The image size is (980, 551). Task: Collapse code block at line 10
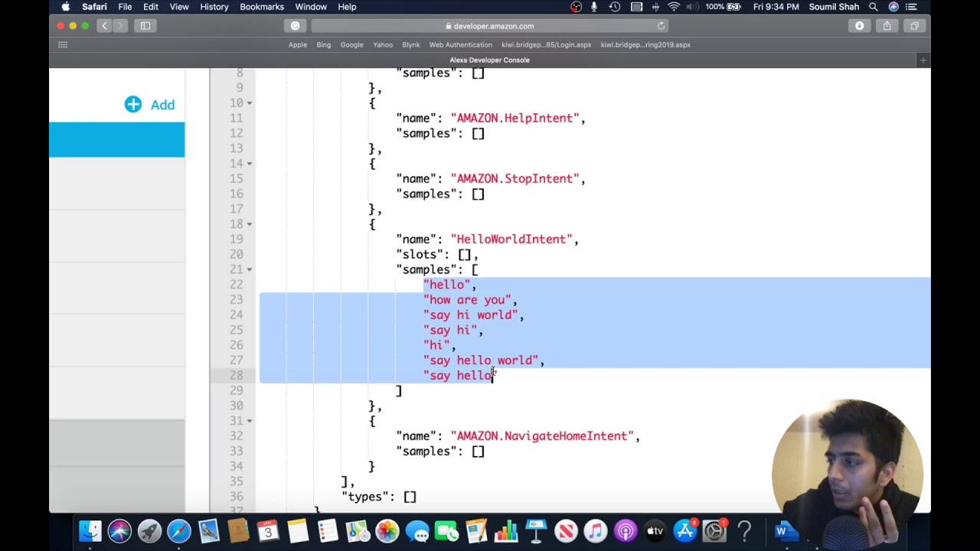tap(250, 103)
